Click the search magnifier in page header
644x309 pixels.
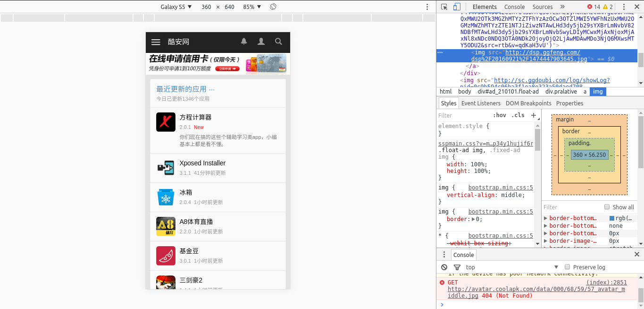278,42
